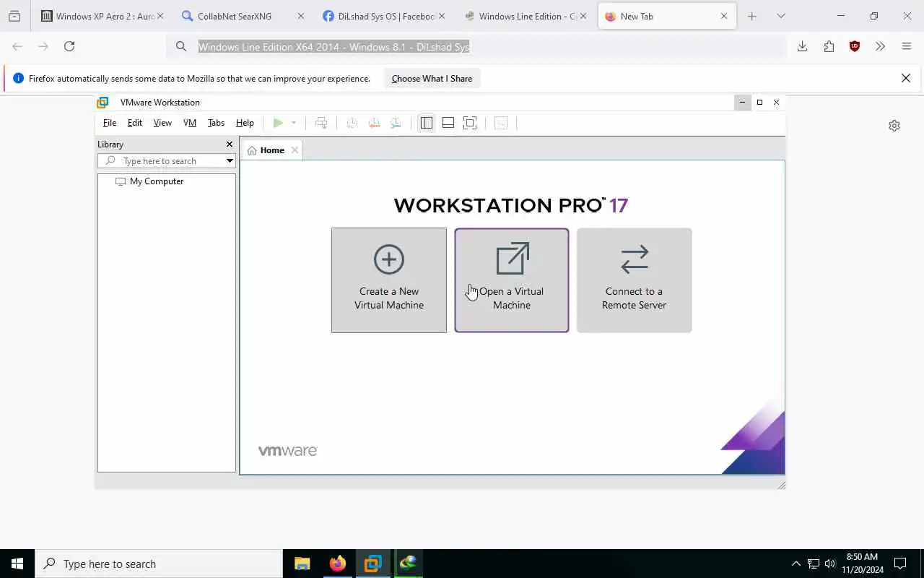Expand Firefox toolbar overflow chevron

coord(880,46)
